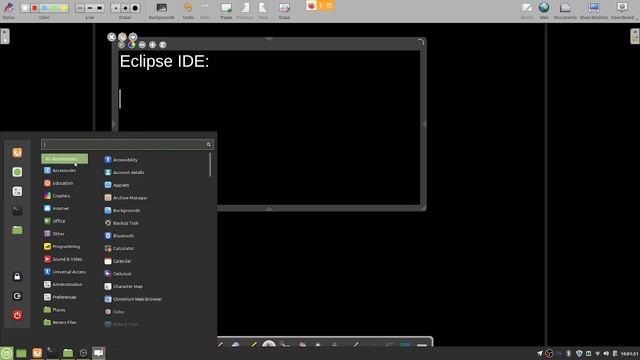Screen dimensions: 640x360
Task: Click the logout icon in menu
Action: pyautogui.click(x=17, y=296)
